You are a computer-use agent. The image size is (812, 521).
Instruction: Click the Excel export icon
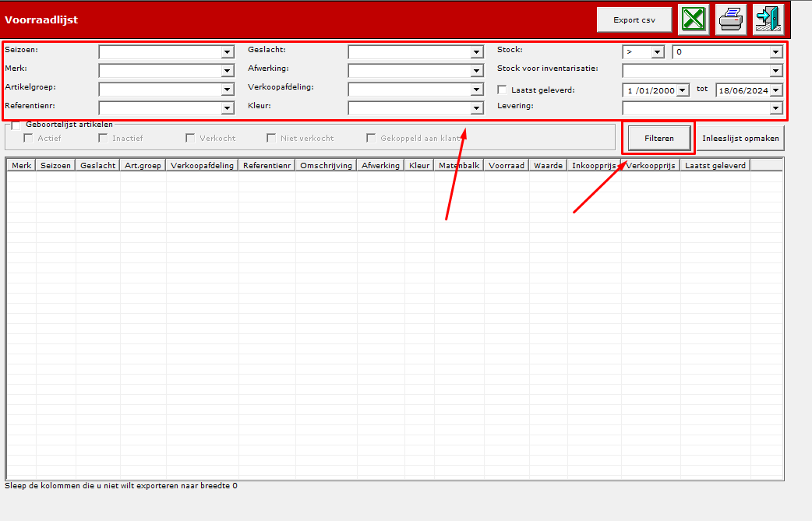pos(694,19)
